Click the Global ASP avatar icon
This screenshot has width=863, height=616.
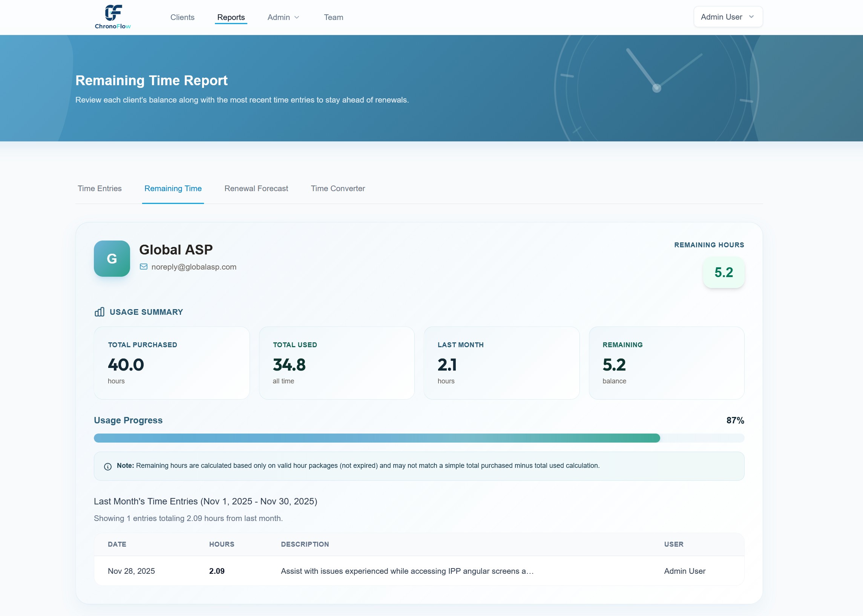click(112, 259)
